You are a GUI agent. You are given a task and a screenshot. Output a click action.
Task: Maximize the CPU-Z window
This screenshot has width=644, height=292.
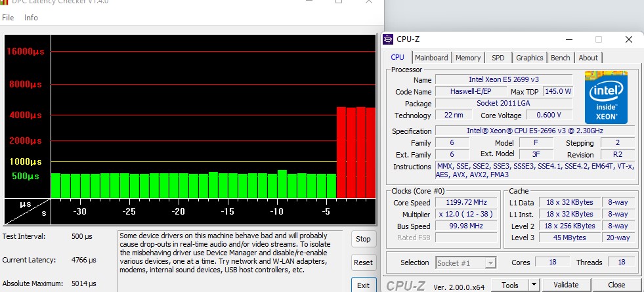(599, 39)
